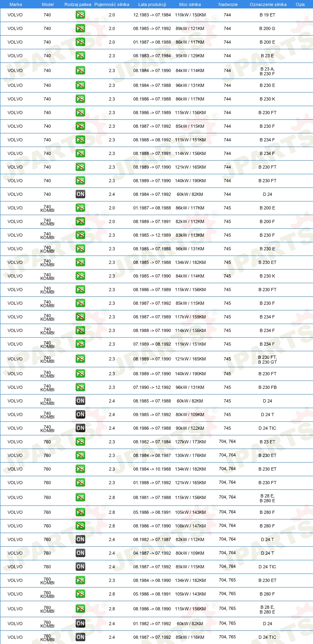Click the 90kW / 122KM power cell
The height and width of the screenshot is (644, 313).
click(190, 428)
